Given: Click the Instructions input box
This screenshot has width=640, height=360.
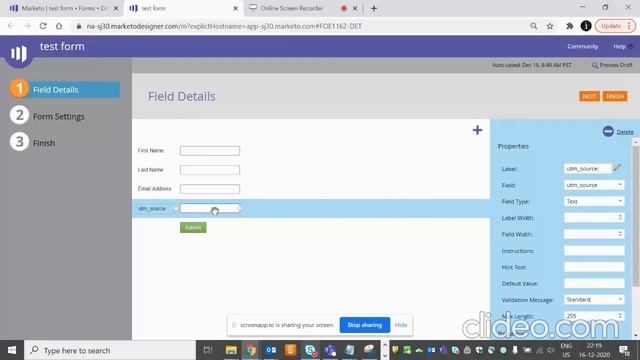Looking at the screenshot, I should point(594,250).
